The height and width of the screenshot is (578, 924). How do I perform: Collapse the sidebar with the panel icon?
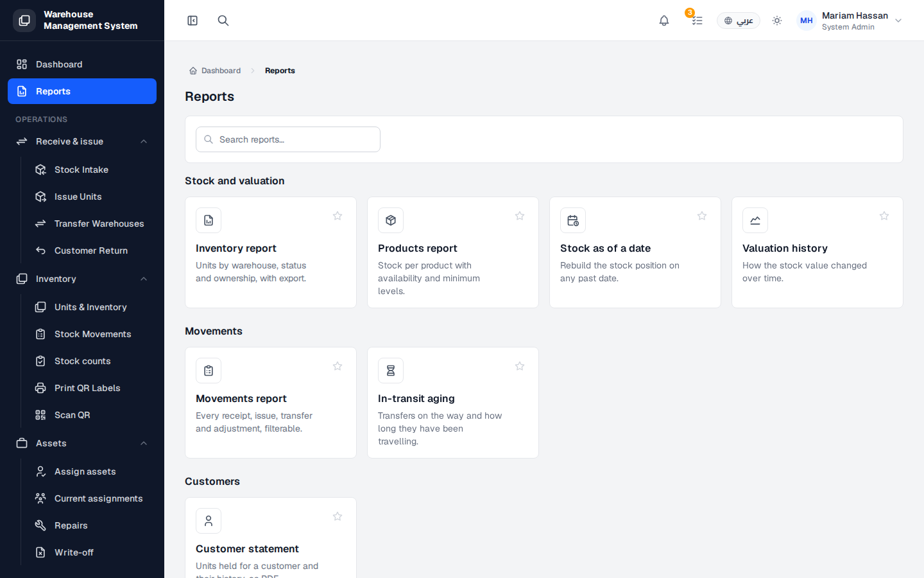(x=193, y=21)
